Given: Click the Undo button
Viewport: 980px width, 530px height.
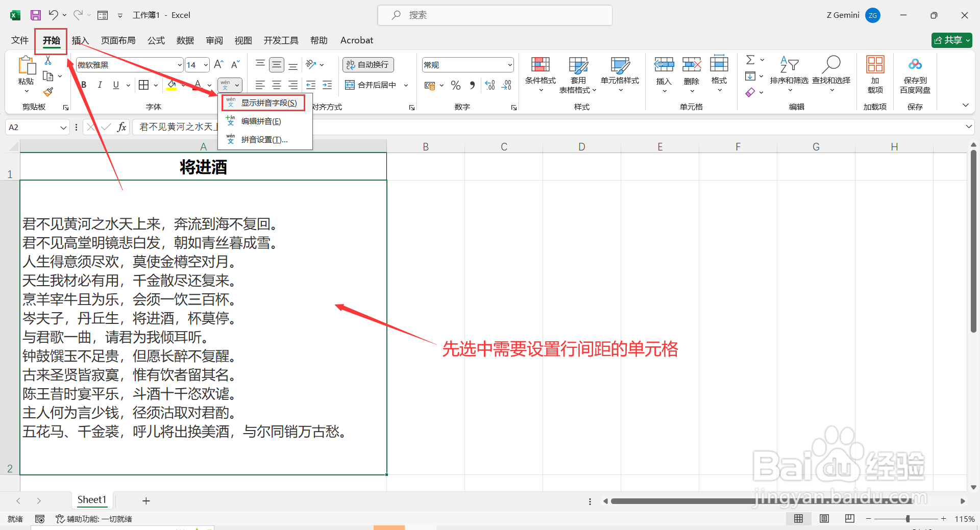Looking at the screenshot, I should click(x=53, y=15).
